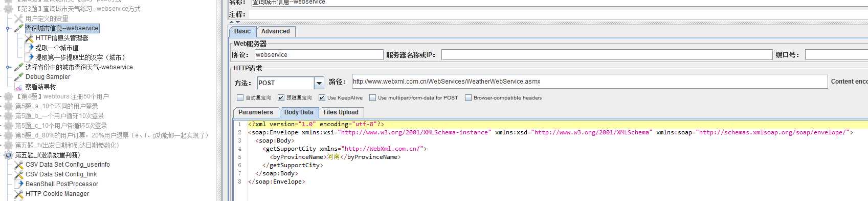This screenshot has height=201, width=868.
Task: Select the Debug Sampler tree item
Action: coord(48,77)
